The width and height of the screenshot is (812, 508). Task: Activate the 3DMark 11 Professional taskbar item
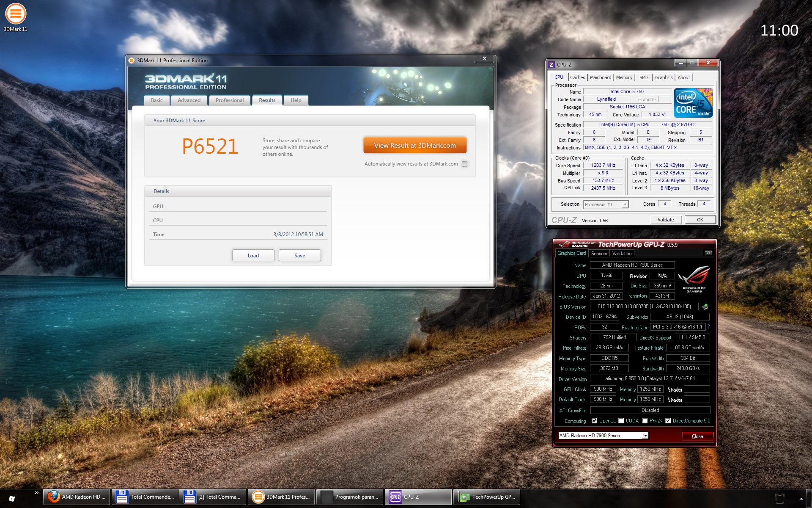[x=281, y=497]
